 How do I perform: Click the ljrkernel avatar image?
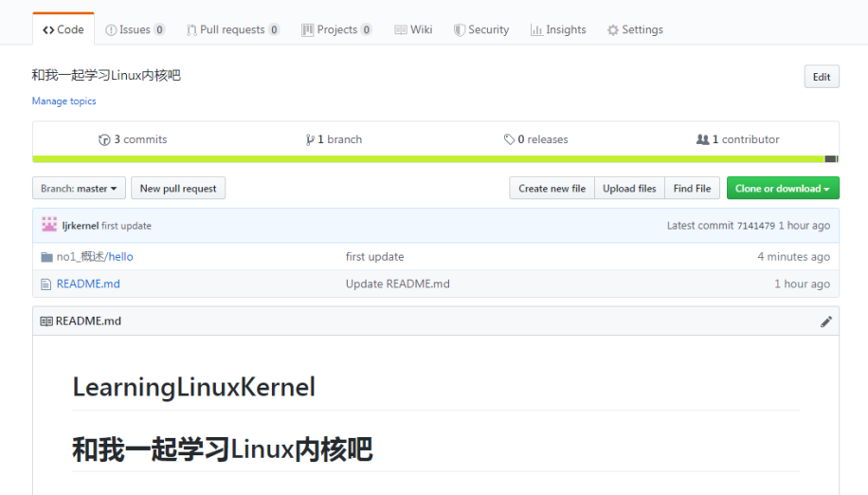tap(49, 224)
